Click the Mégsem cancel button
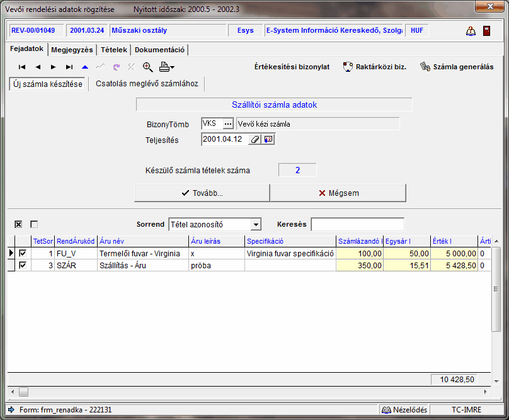Image resolution: width=509 pixels, height=420 pixels. pyautogui.click(x=338, y=193)
